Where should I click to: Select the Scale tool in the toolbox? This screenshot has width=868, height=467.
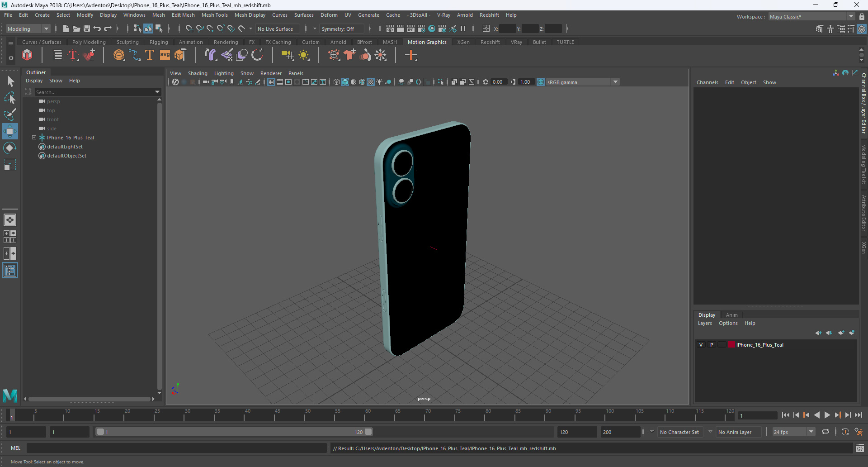click(x=10, y=165)
